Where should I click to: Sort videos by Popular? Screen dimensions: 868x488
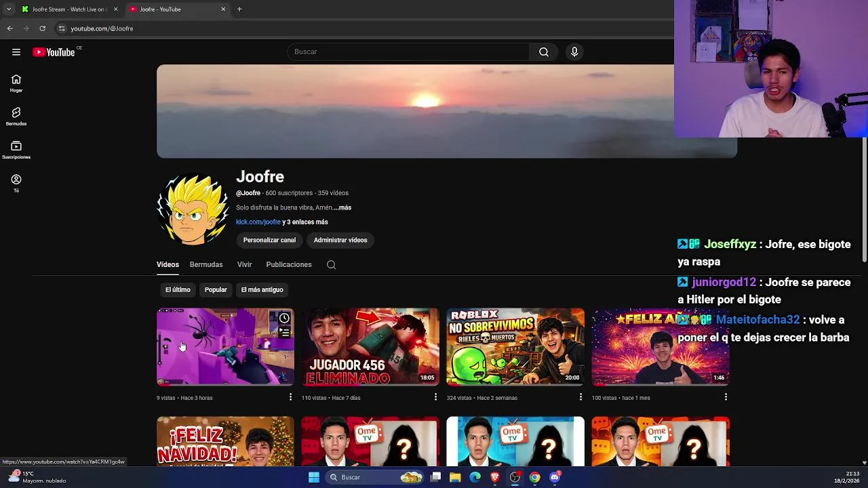[x=216, y=289]
